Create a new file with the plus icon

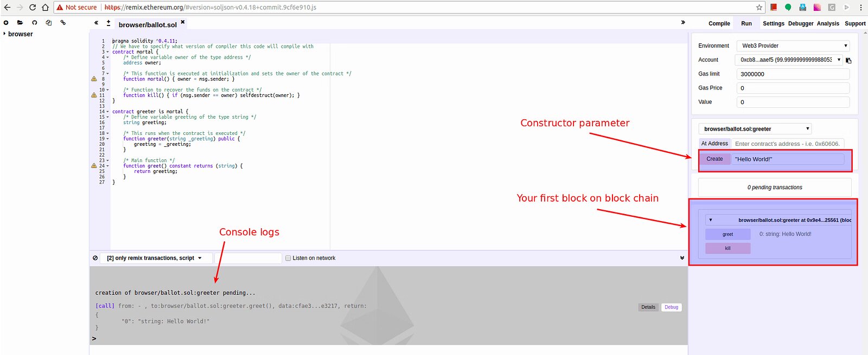click(6, 23)
